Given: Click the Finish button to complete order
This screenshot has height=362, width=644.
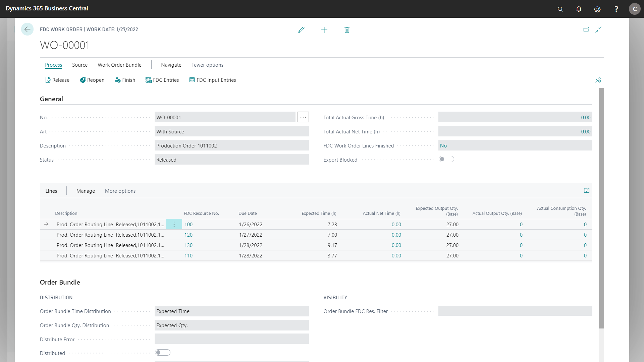Looking at the screenshot, I should pyautogui.click(x=129, y=79).
